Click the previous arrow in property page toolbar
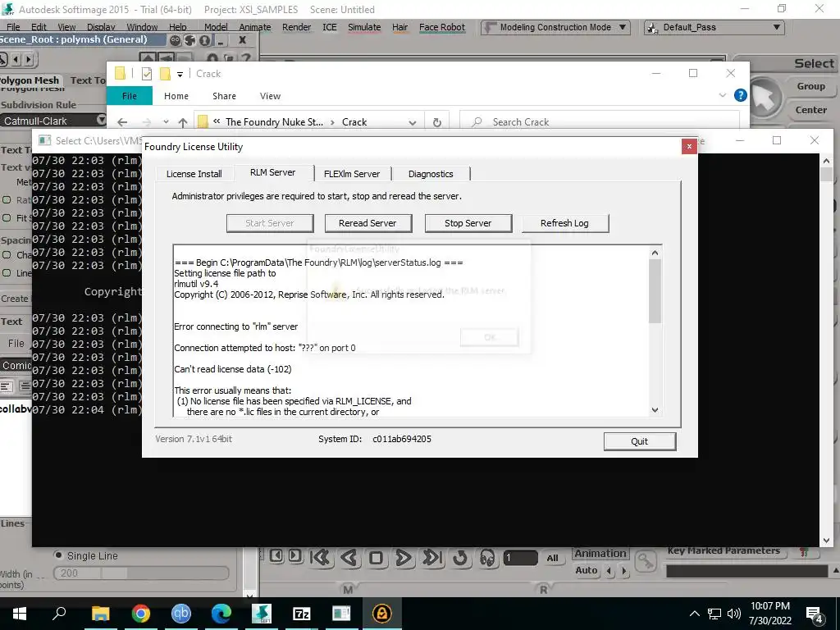Screen dimensions: 840x630 tap(16, 59)
